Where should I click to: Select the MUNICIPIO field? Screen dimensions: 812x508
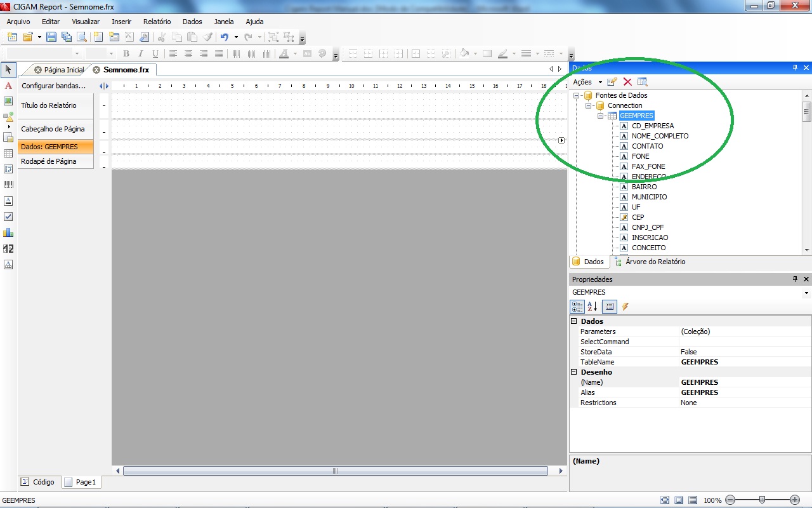(x=649, y=197)
